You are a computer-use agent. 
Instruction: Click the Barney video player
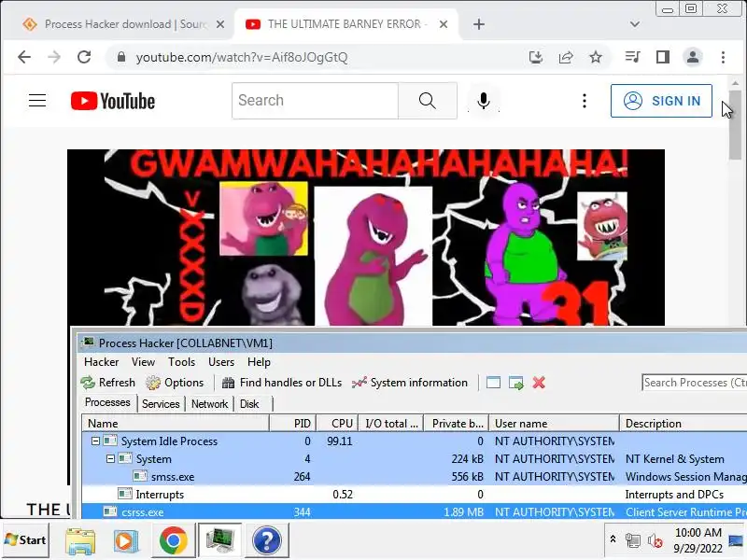[366, 238]
